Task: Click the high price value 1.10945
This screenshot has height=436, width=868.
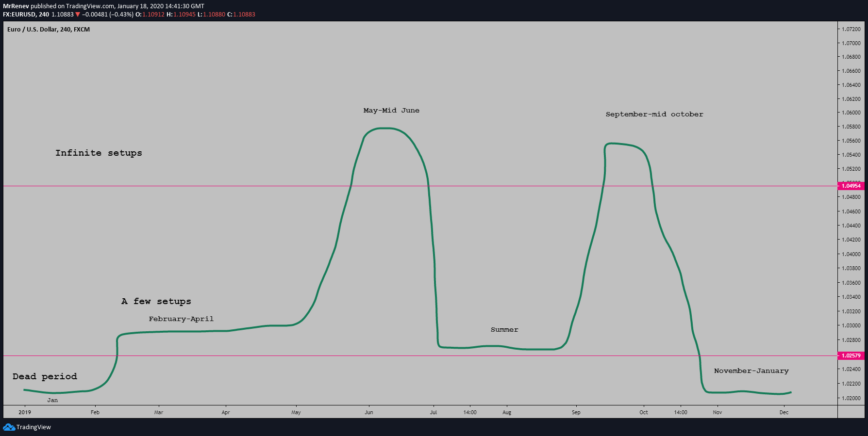Action: tap(184, 15)
